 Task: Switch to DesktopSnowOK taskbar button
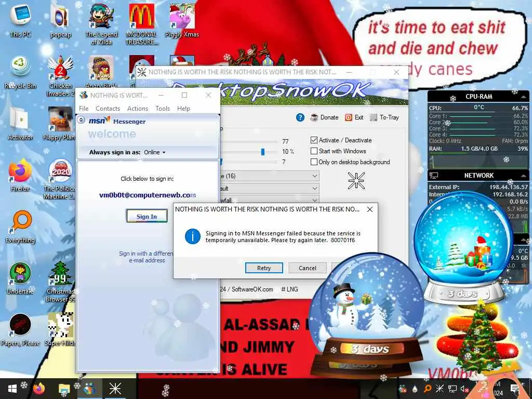(115, 389)
